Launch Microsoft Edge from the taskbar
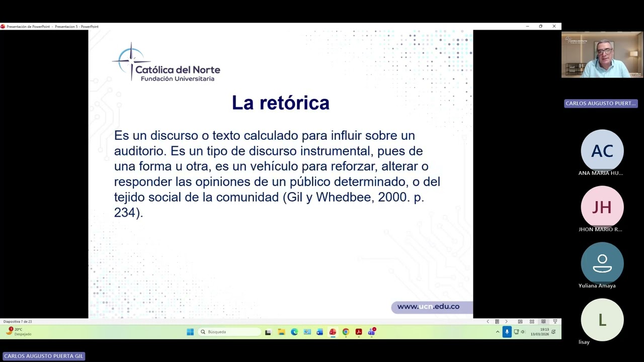The image size is (644, 362). tap(294, 332)
